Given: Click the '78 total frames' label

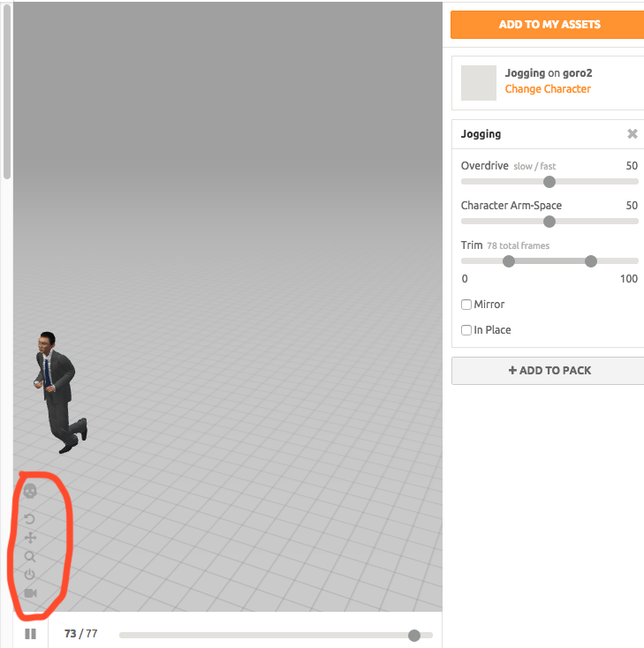Looking at the screenshot, I should tap(518, 246).
